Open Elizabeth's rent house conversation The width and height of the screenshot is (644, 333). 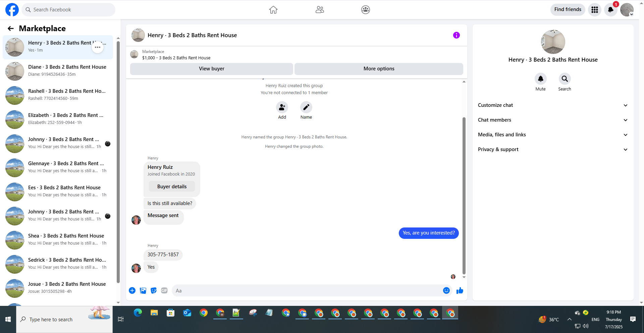tap(58, 119)
